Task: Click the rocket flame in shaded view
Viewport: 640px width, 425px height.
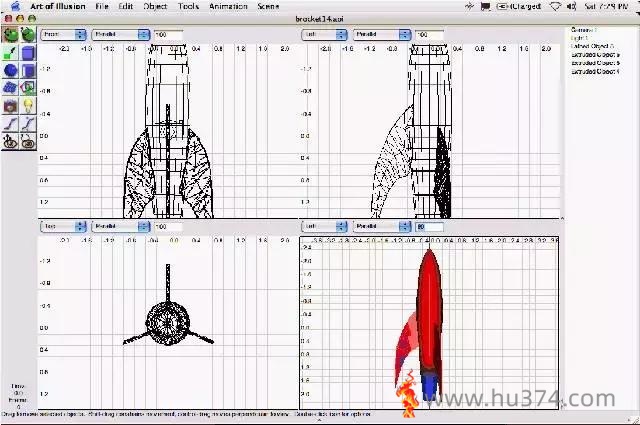Action: pyautogui.click(x=408, y=394)
